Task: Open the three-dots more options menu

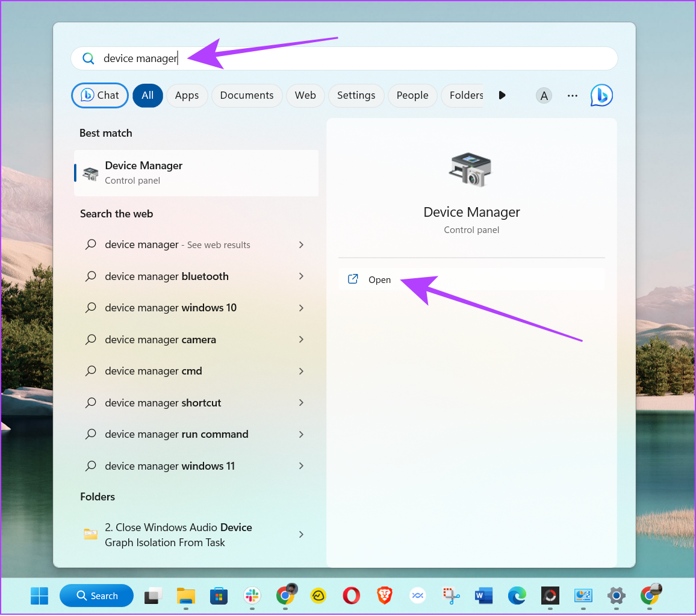Action: coord(573,95)
